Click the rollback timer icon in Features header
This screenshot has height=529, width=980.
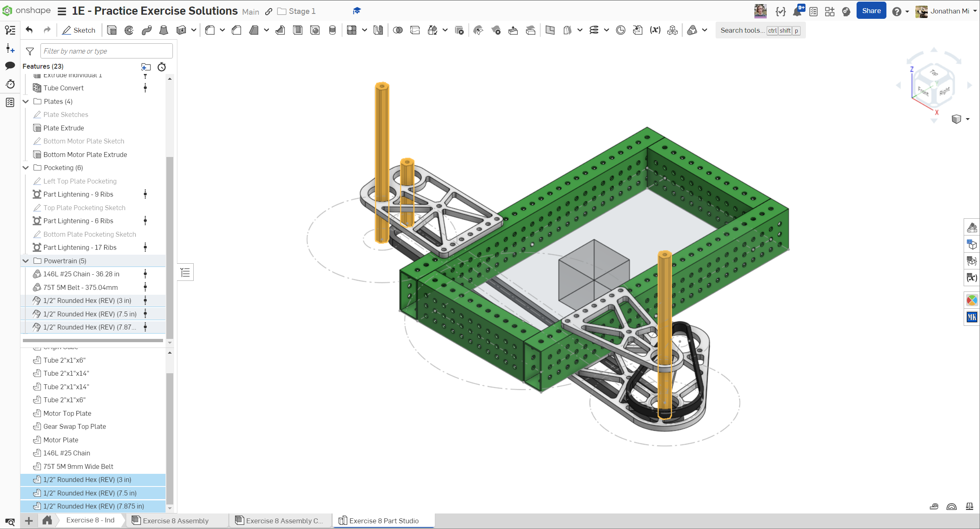pos(162,67)
